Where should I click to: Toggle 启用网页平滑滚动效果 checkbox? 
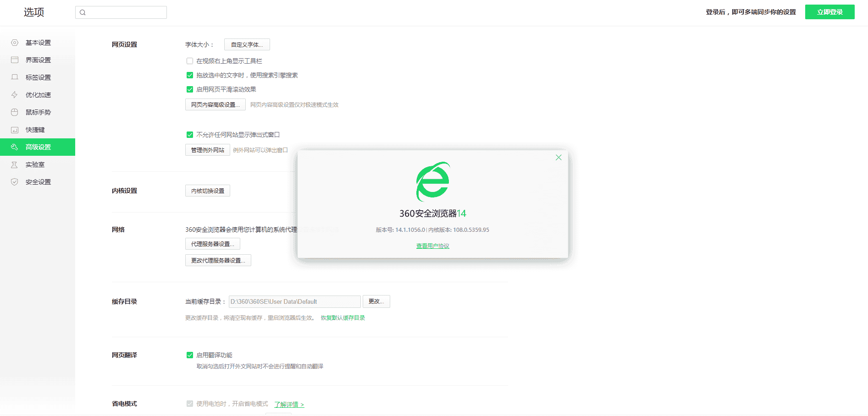[x=190, y=89]
